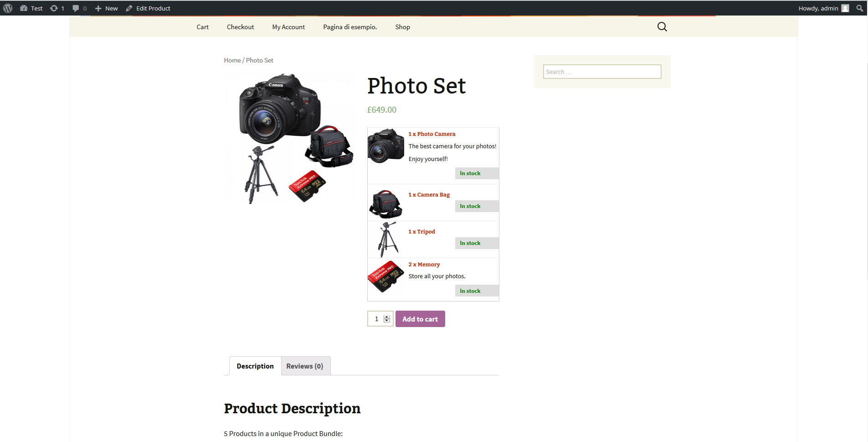Open the admin avatar in toolbar
Screen dimensions: 868x442
click(x=845, y=8)
